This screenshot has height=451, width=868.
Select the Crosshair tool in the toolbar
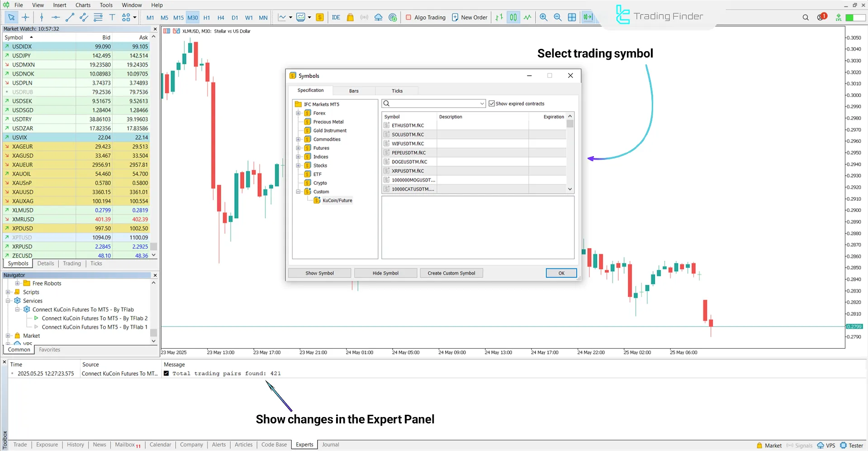(25, 18)
